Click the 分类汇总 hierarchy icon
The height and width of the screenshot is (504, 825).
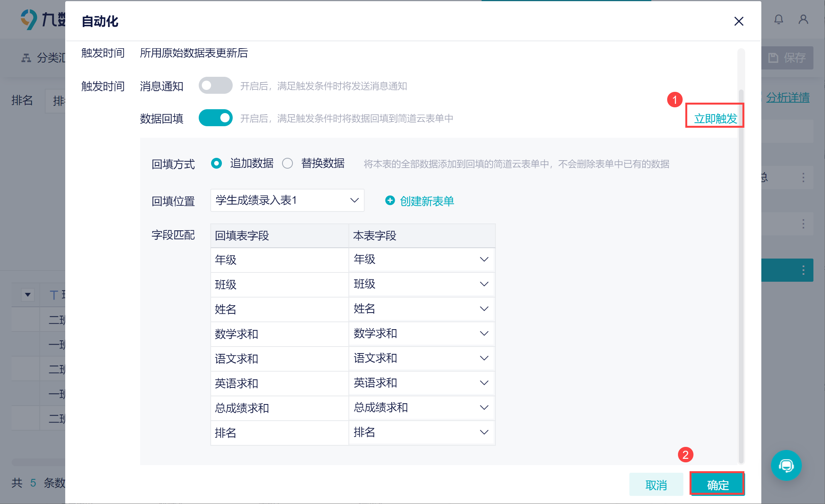[x=26, y=58]
